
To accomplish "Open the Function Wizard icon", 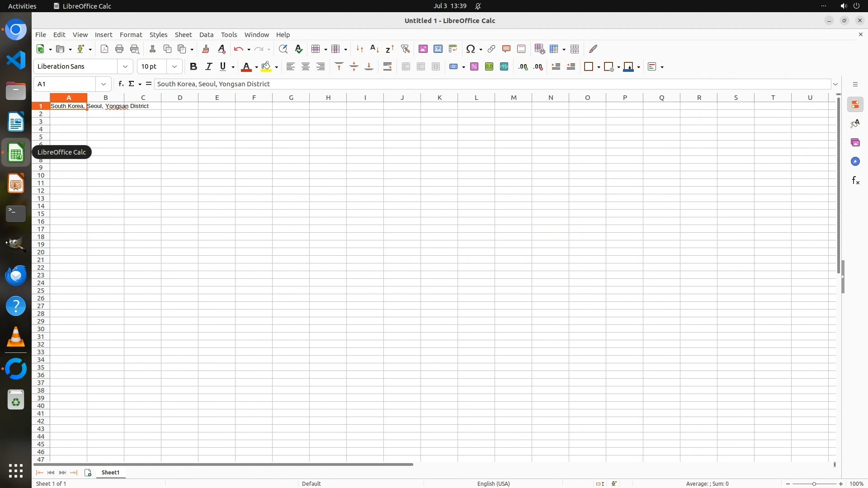I will pos(121,84).
